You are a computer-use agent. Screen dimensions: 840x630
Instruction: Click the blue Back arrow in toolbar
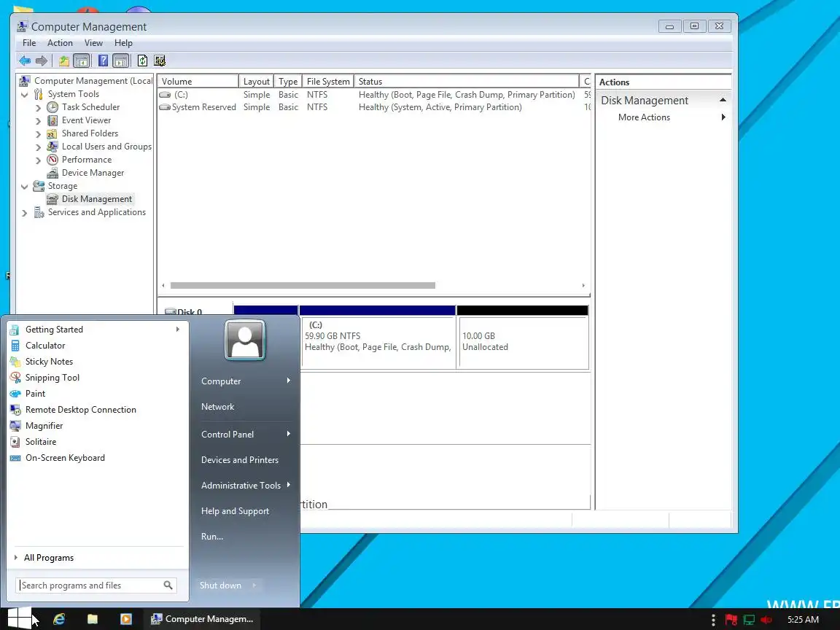click(25, 61)
